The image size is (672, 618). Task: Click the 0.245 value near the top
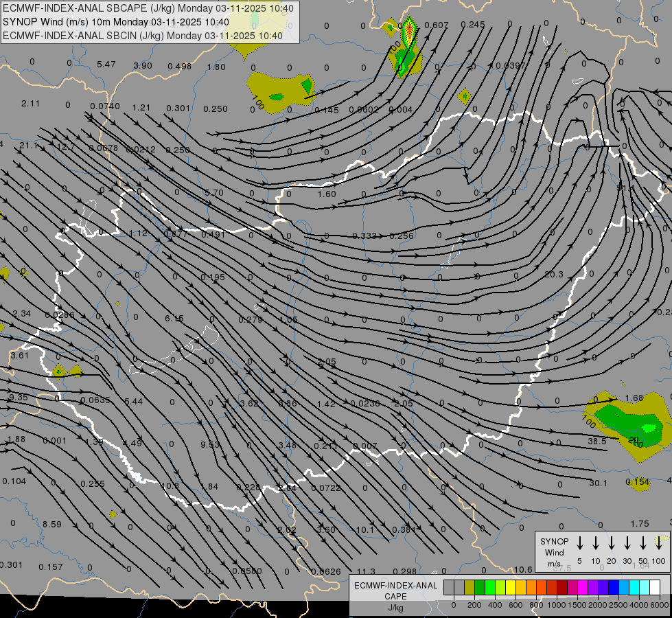[x=473, y=25]
